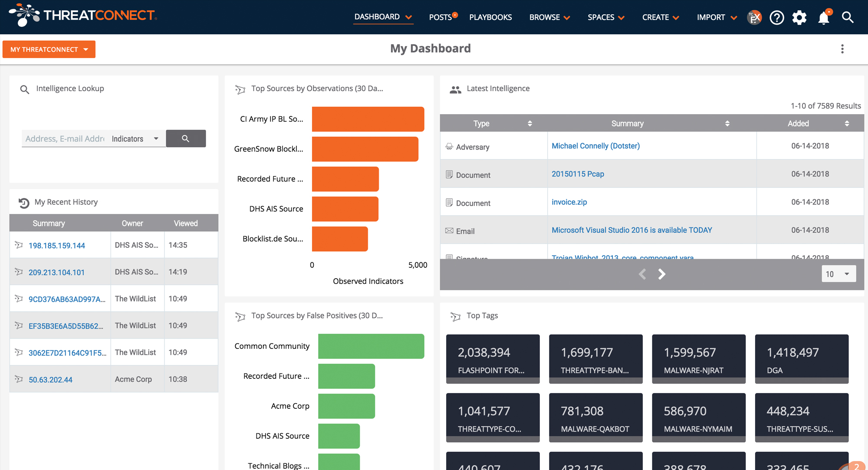The height and width of the screenshot is (470, 868).
Task: Click the Email type envelope icon
Action: pyautogui.click(x=449, y=230)
